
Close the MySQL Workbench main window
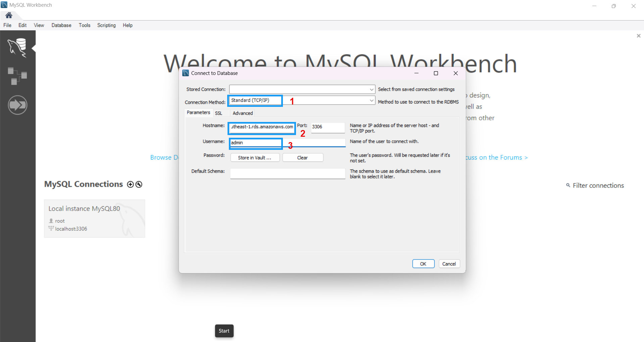633,6
